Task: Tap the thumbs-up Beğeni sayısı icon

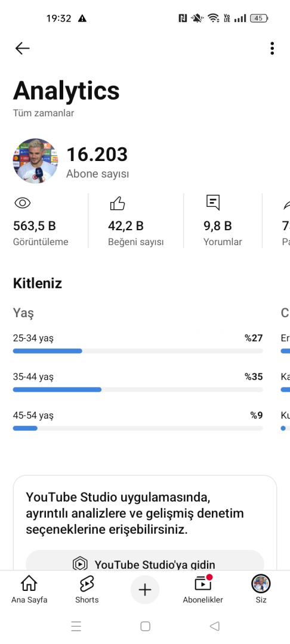Action: (118, 203)
